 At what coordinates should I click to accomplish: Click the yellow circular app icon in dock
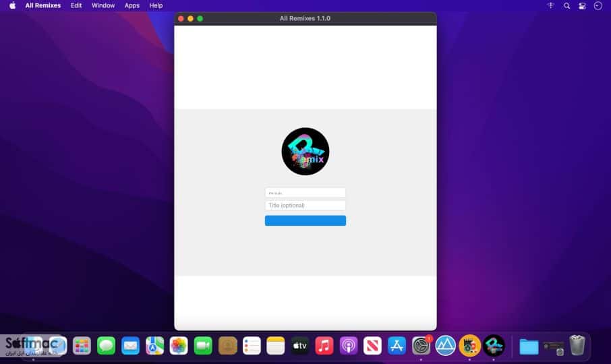[469, 346]
